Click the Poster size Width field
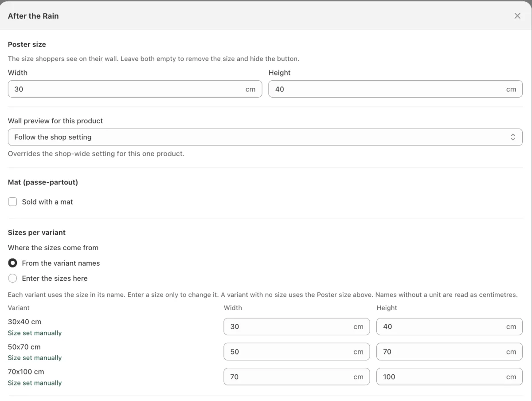 pyautogui.click(x=135, y=89)
